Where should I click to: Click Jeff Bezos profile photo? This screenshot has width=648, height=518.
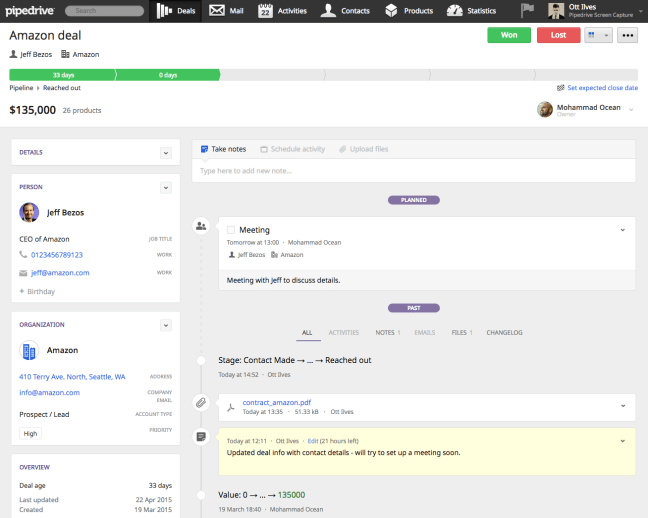coord(29,212)
